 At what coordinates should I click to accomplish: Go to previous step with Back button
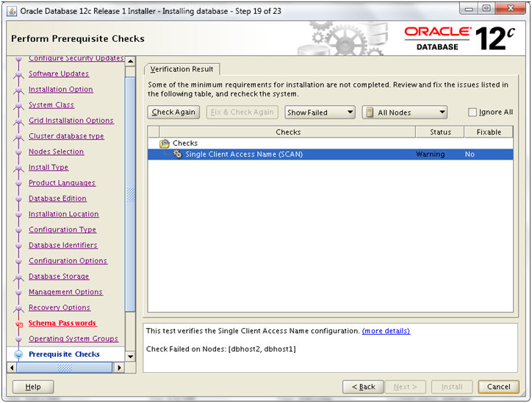pos(363,387)
